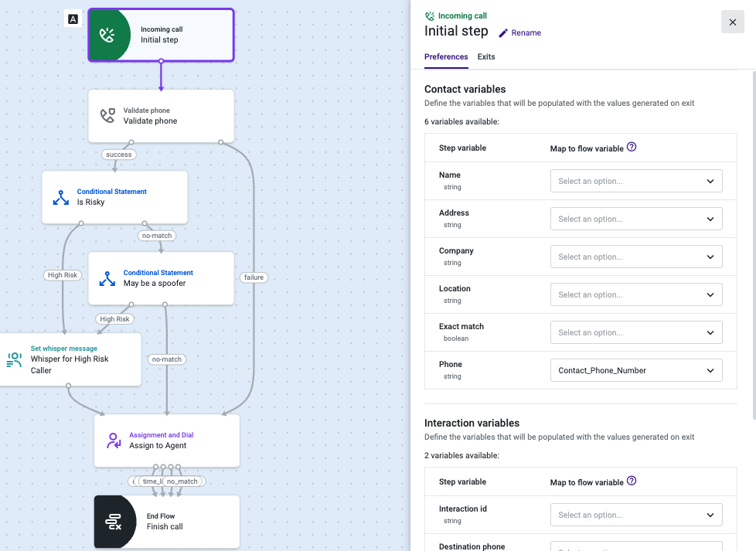Click the Rename link
The image size is (756, 551).
526,32
